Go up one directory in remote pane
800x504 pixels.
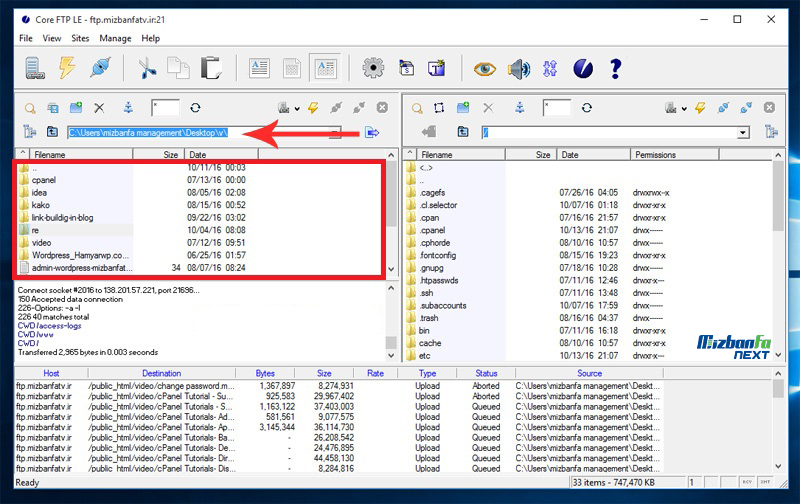click(463, 132)
